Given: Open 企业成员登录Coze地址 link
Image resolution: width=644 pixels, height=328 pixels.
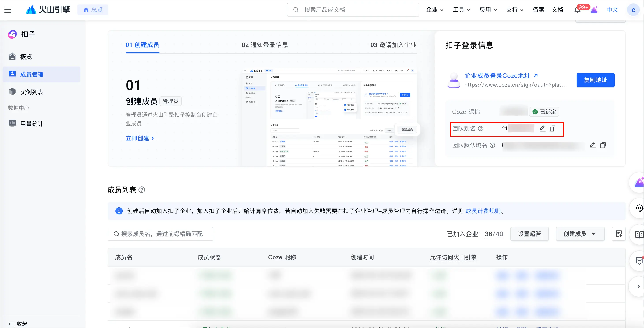Looking at the screenshot, I should click(497, 76).
